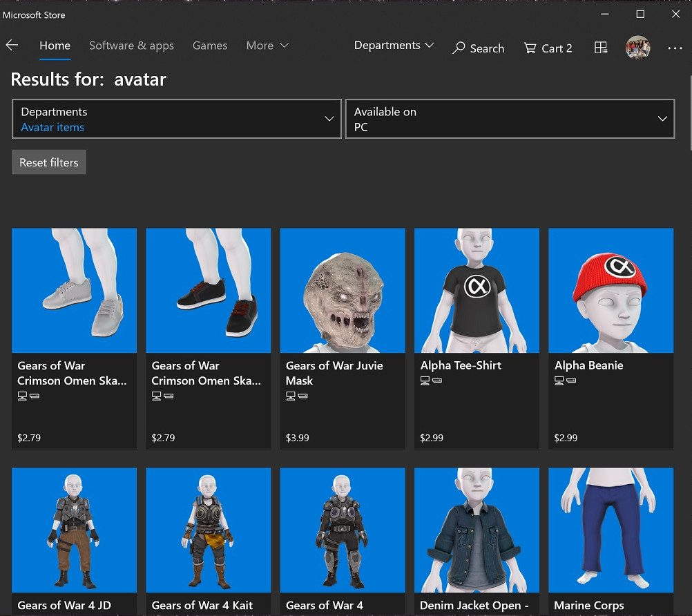The height and width of the screenshot is (616, 692).
Task: Minimize the Microsoft Store window
Action: click(x=605, y=14)
